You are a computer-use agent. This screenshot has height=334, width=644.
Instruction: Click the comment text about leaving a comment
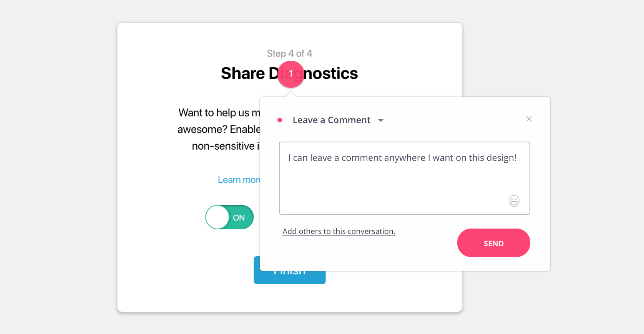tap(402, 158)
